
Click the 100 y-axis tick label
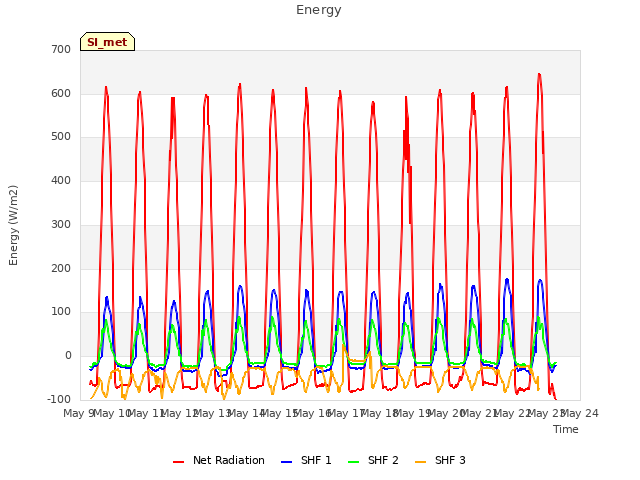tap(61, 312)
